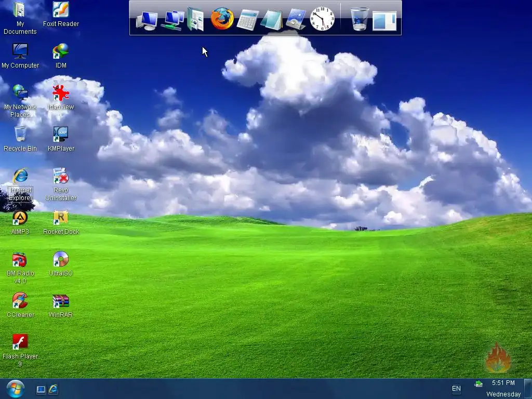
Task: Open the documents folder icon in dock
Action: [196, 19]
